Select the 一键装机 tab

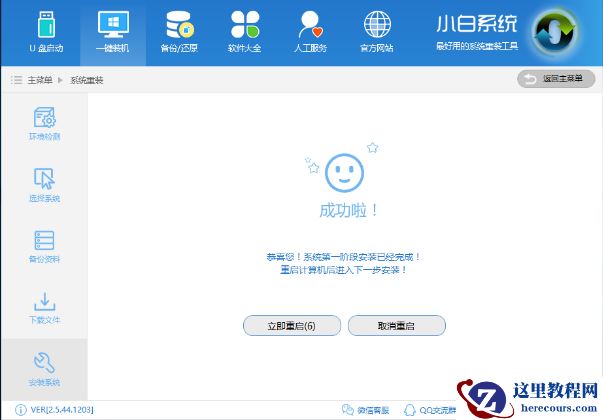click(x=113, y=32)
